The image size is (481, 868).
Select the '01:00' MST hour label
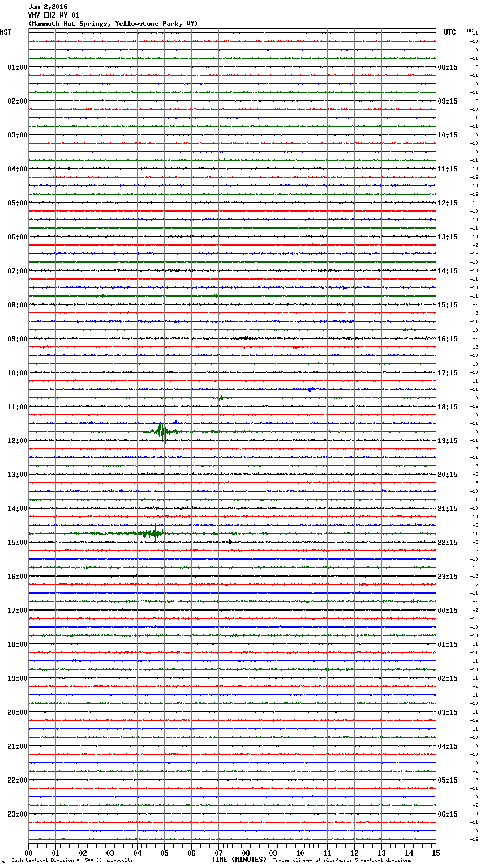(x=17, y=67)
